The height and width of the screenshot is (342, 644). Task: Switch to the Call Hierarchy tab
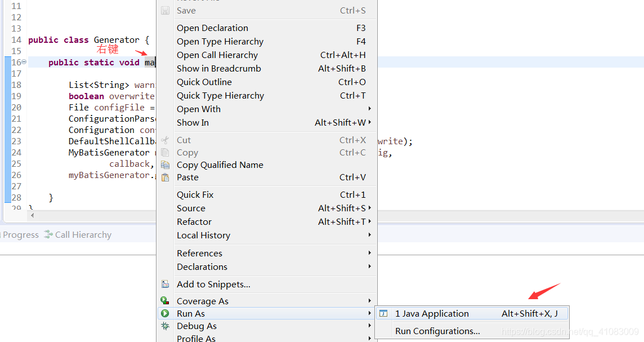(x=78, y=235)
